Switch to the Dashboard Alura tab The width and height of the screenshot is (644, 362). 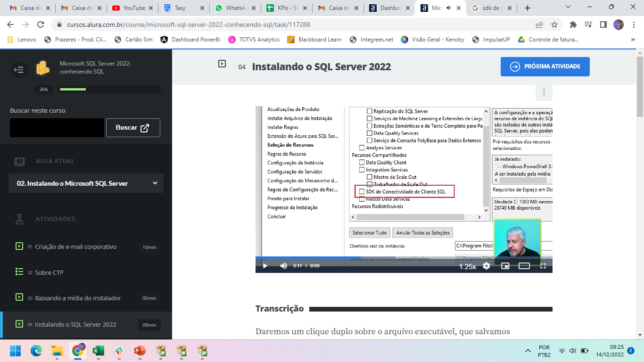coord(388,8)
